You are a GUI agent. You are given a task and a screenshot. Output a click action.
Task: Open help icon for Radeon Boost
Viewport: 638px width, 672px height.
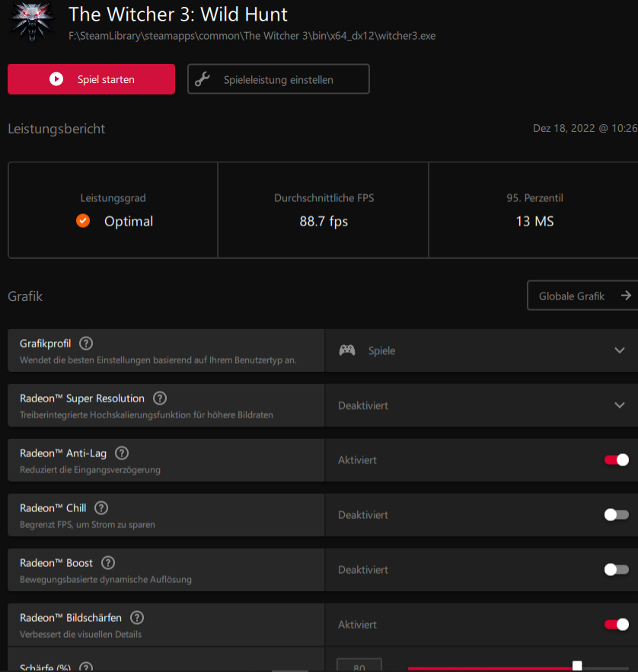(x=108, y=563)
